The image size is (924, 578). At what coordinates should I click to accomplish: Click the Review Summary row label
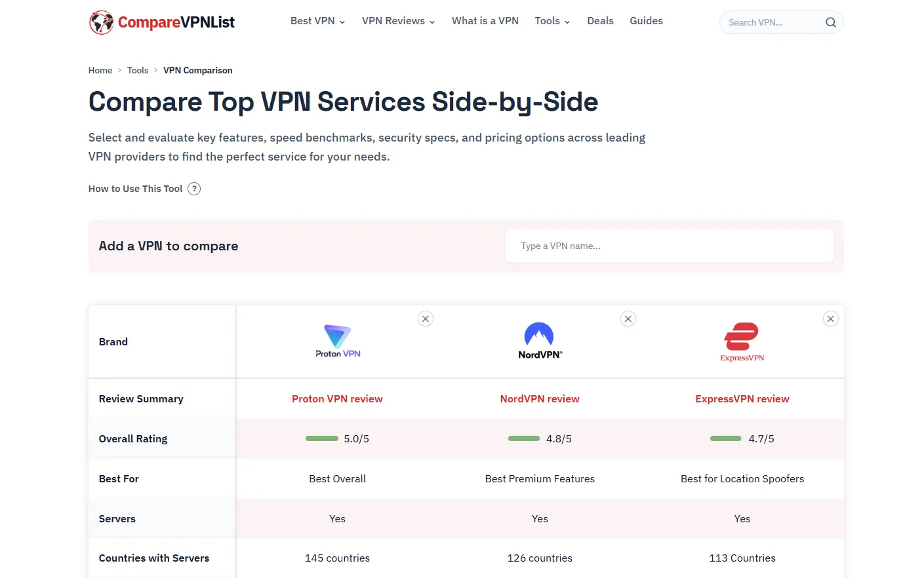pos(141,398)
